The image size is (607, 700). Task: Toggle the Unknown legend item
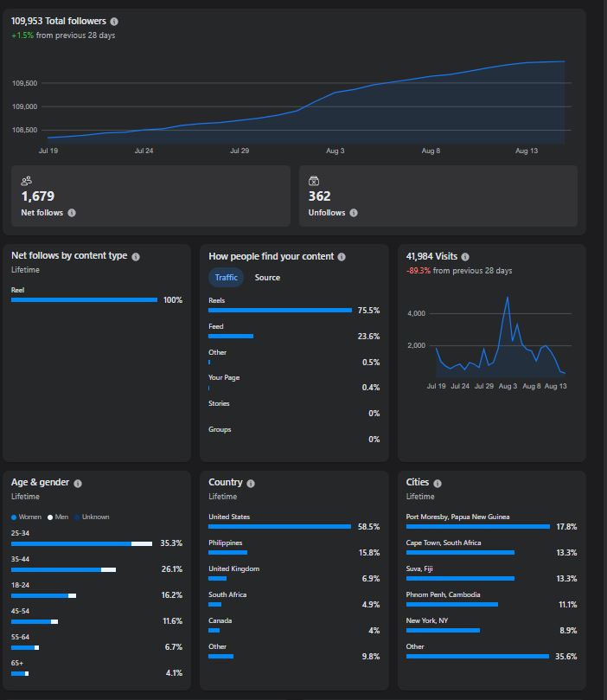click(x=92, y=517)
